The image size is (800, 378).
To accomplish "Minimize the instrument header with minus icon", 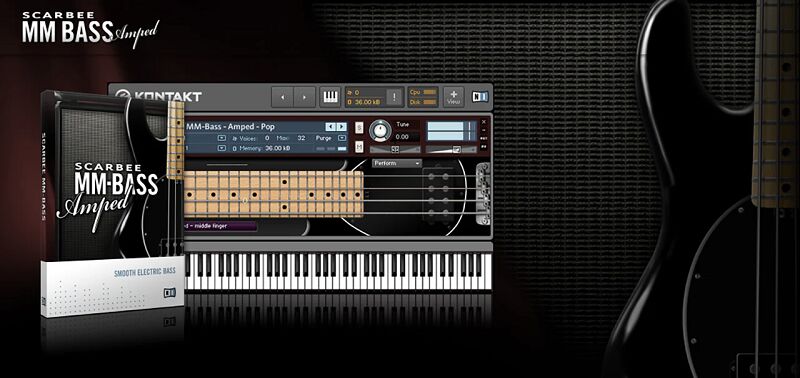I will pos(484,130).
